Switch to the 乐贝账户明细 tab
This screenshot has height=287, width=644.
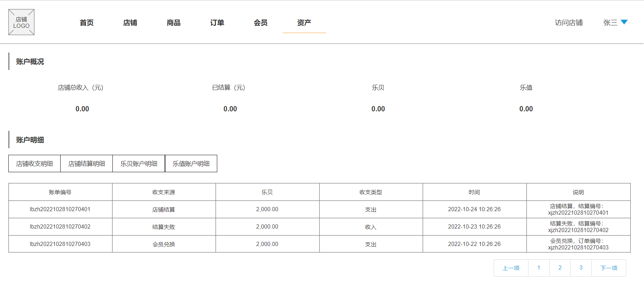139,164
